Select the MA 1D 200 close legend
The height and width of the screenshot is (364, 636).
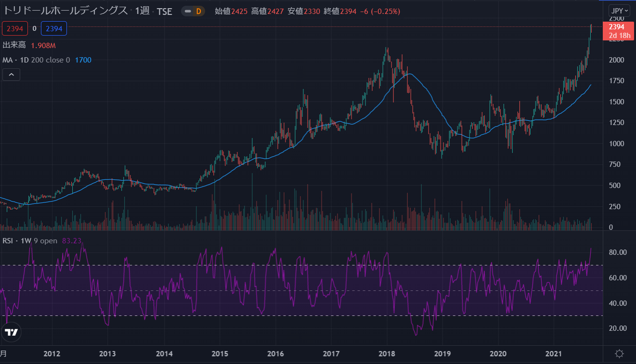click(x=37, y=60)
